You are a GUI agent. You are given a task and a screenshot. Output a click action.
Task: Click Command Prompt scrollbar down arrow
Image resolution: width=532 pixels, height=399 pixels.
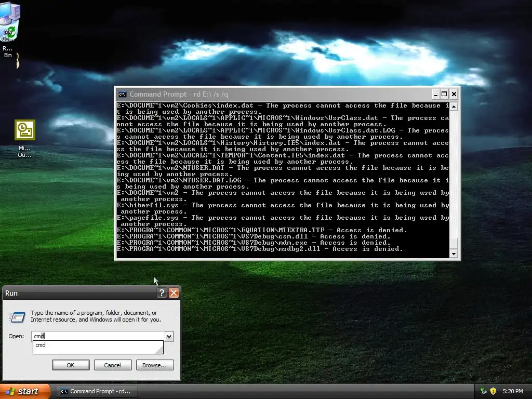pyautogui.click(x=454, y=254)
